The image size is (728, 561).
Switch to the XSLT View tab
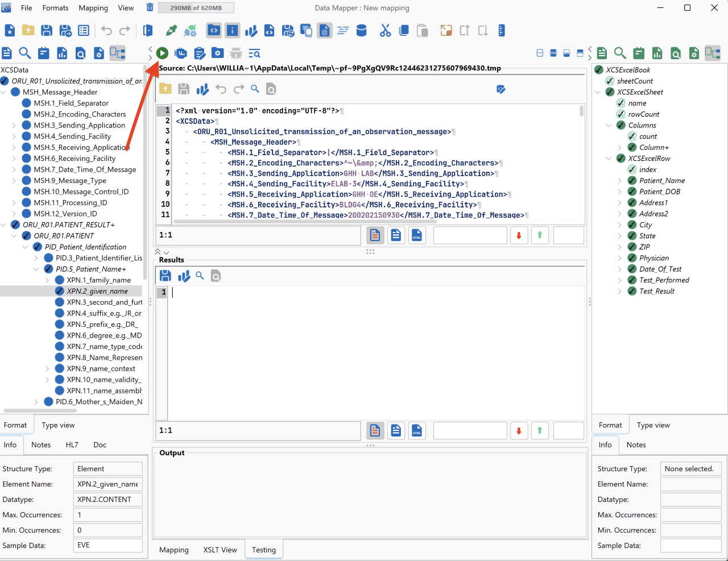(220, 550)
